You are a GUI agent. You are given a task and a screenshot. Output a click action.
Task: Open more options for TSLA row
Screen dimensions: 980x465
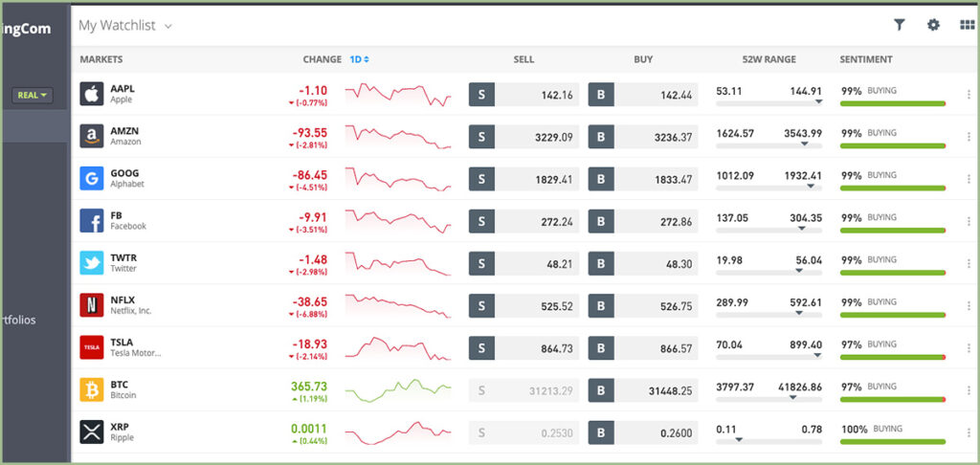(x=969, y=348)
